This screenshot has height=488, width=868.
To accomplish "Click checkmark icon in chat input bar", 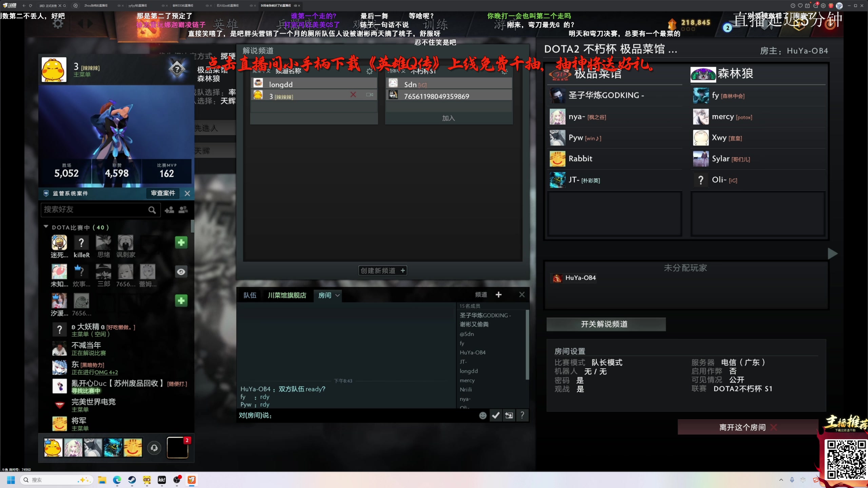I will click(x=496, y=415).
